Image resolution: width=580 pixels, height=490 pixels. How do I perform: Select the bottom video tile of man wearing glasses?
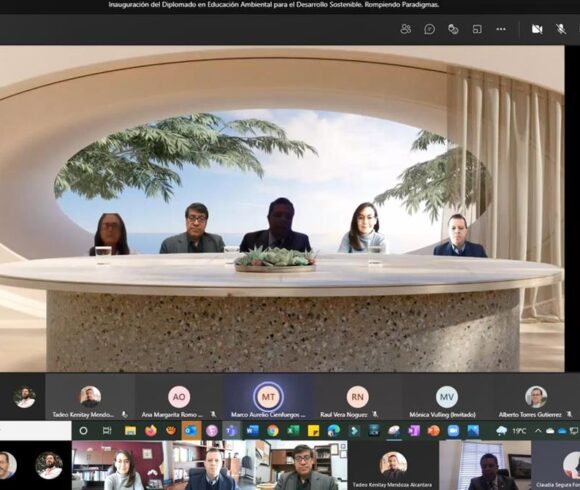pos(302,465)
